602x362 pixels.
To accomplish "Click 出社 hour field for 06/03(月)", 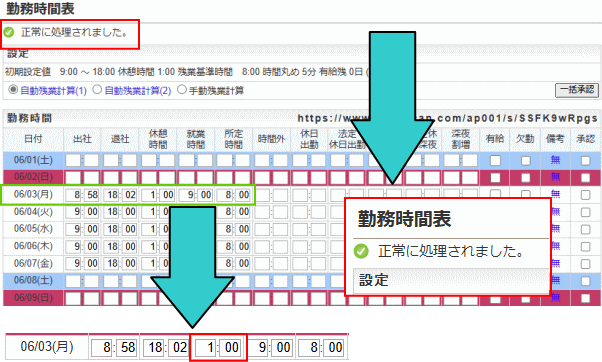I will click(x=73, y=195).
